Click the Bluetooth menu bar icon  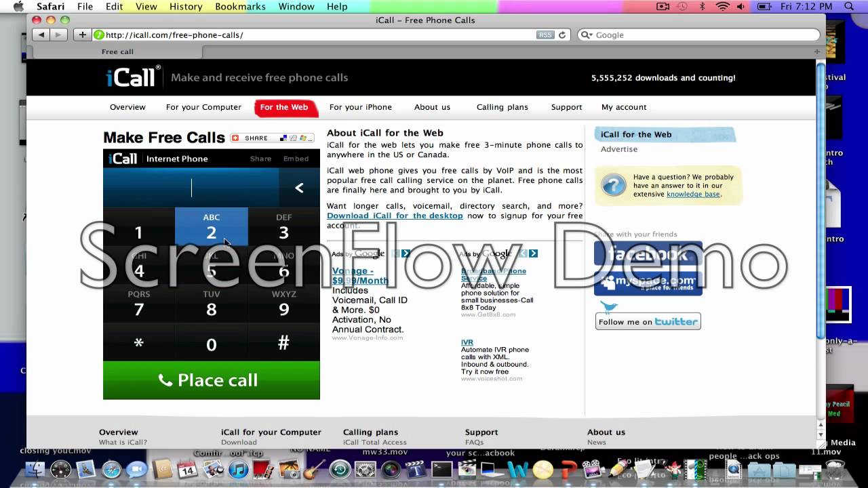pos(702,6)
